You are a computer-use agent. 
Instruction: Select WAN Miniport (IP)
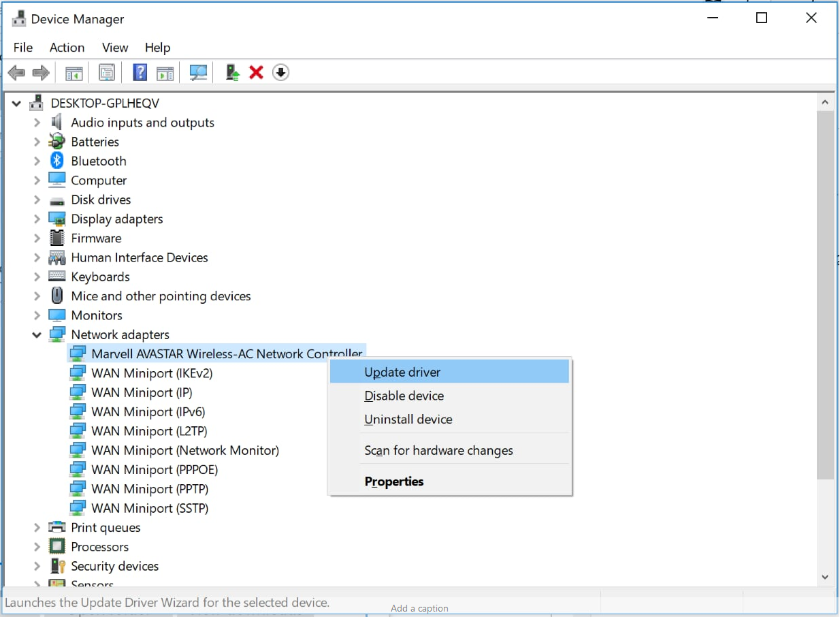142,392
